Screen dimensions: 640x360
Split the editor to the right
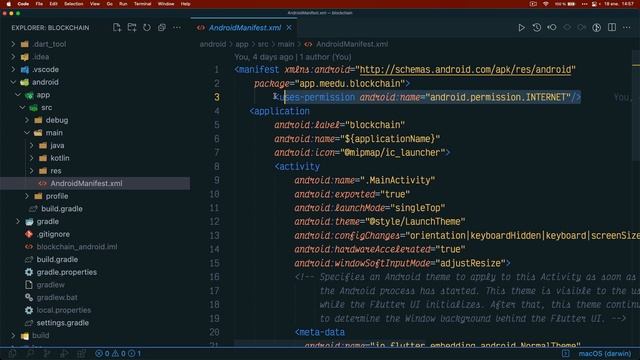(x=612, y=27)
